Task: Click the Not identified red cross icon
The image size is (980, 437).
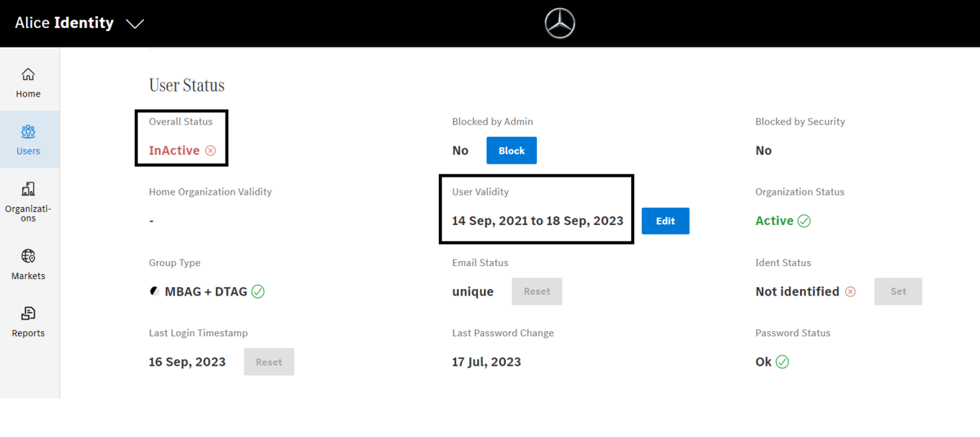Action: tap(850, 292)
